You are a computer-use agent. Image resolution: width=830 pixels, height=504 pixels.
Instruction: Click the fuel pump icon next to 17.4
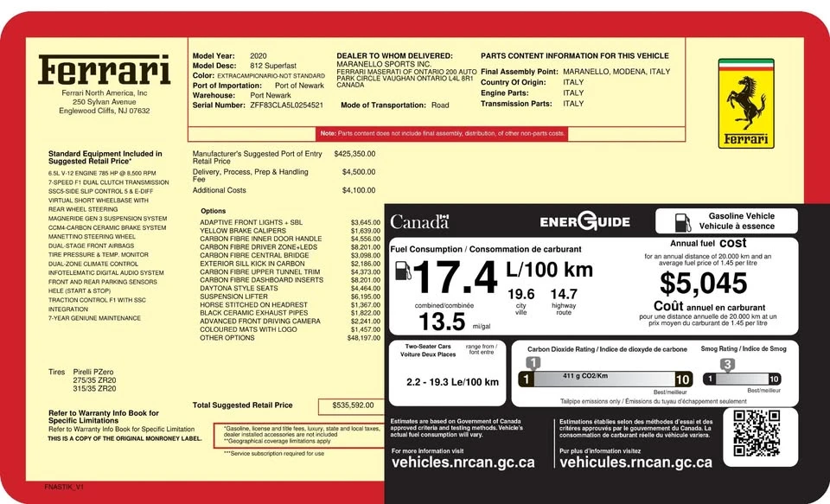403,271
